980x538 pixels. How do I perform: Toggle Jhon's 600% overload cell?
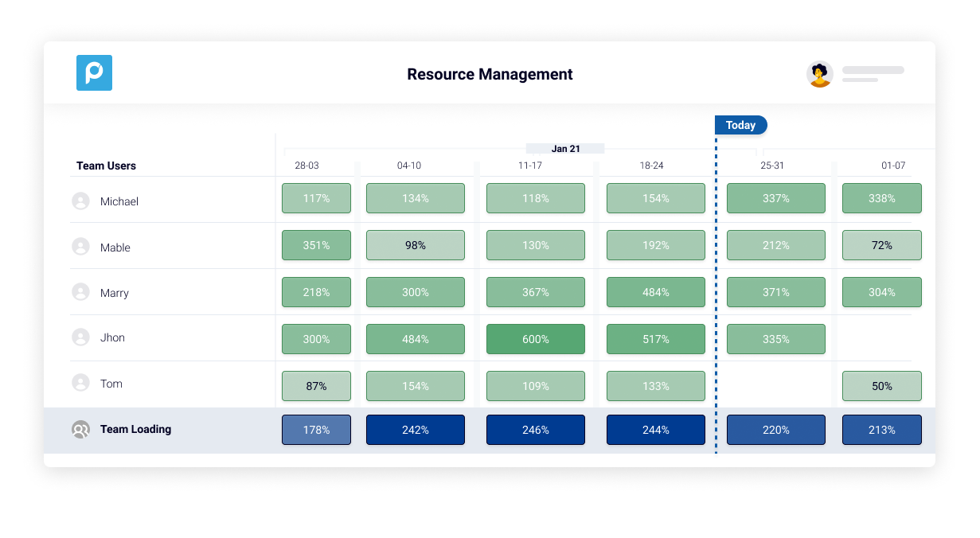point(535,338)
